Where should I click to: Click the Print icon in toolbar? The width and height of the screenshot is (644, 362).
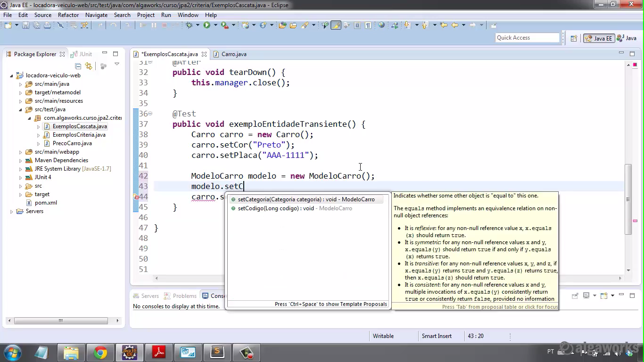point(47,25)
